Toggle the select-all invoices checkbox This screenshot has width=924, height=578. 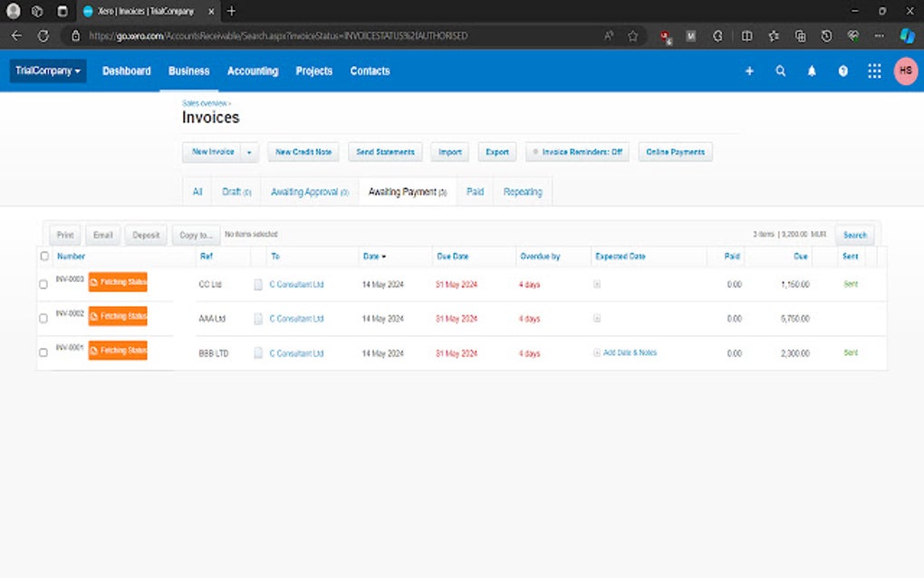tap(43, 255)
